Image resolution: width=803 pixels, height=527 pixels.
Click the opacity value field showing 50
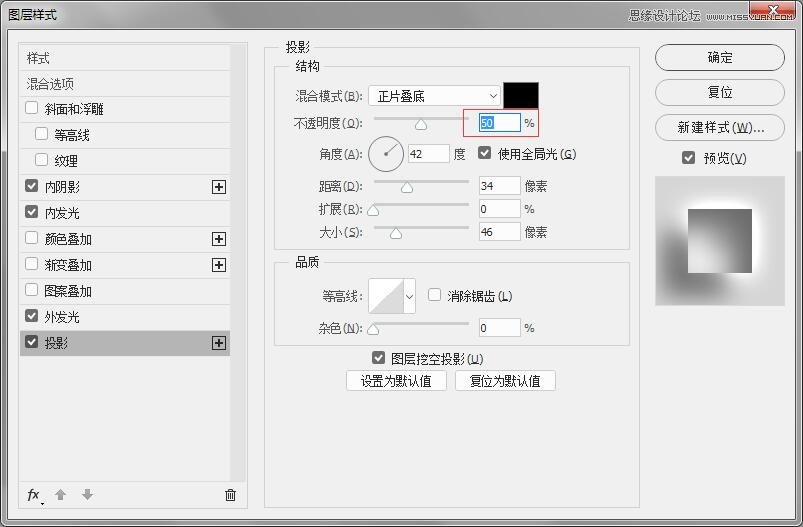tap(500, 123)
